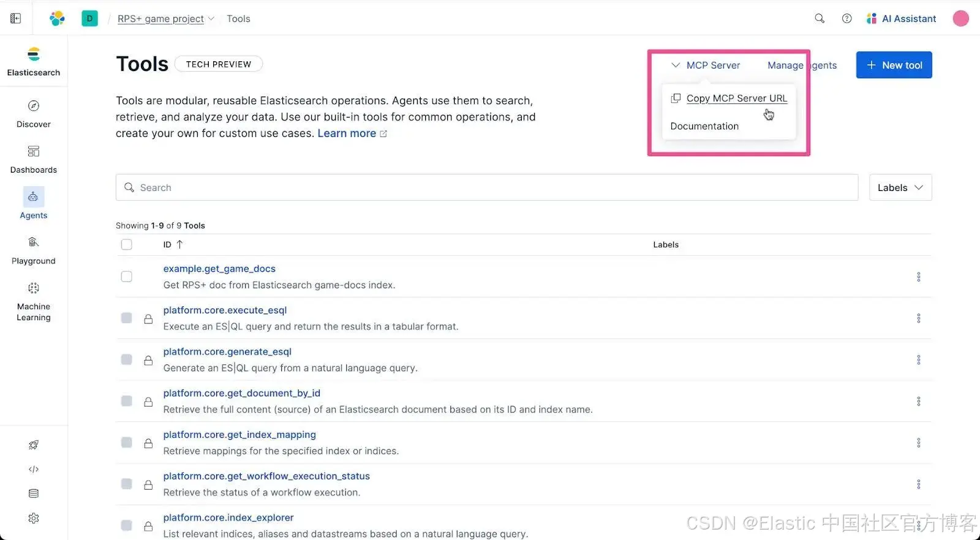
Task: Click lock icon beside platform.core.generate_esql
Action: click(x=148, y=360)
